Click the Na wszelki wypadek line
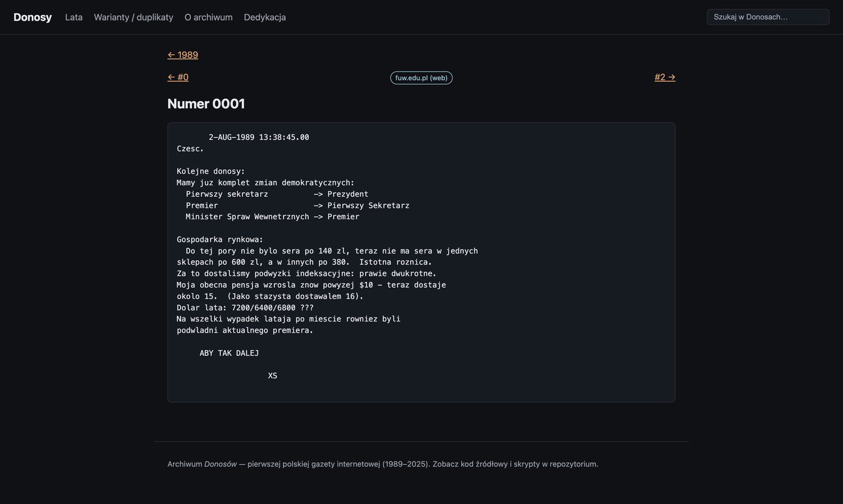 click(288, 319)
